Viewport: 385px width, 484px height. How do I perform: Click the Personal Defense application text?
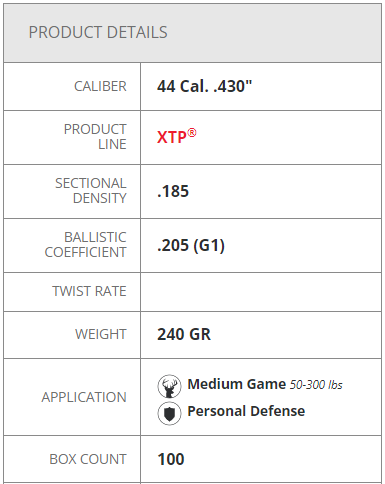(246, 411)
